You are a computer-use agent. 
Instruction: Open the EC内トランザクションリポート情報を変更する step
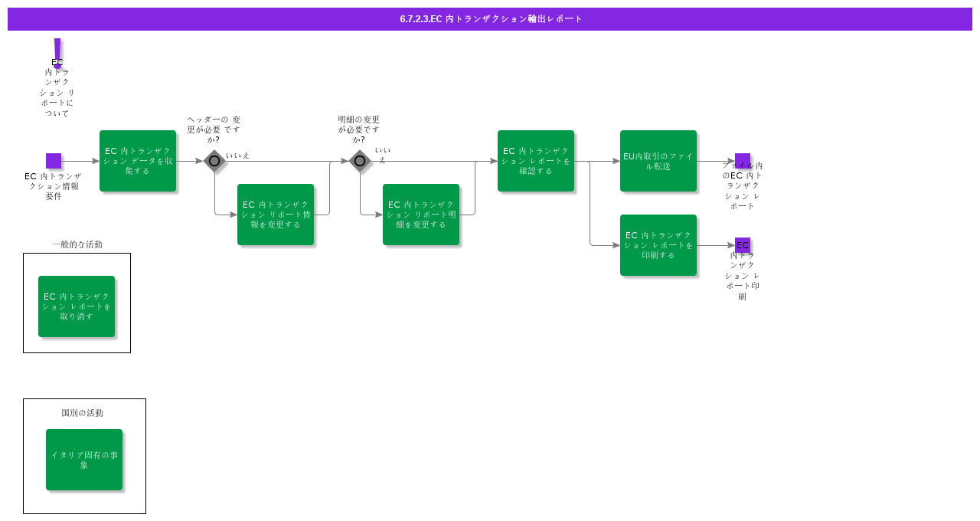pos(276,215)
